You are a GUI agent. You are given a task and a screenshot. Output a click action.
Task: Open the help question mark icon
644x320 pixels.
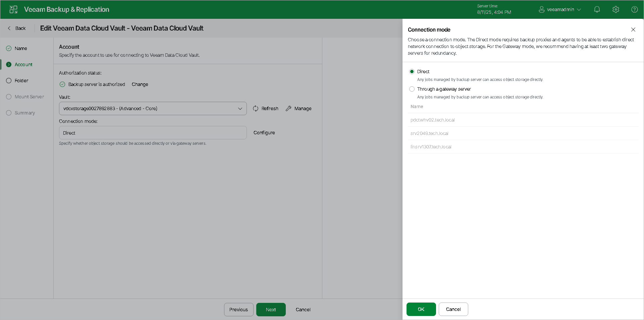click(635, 9)
